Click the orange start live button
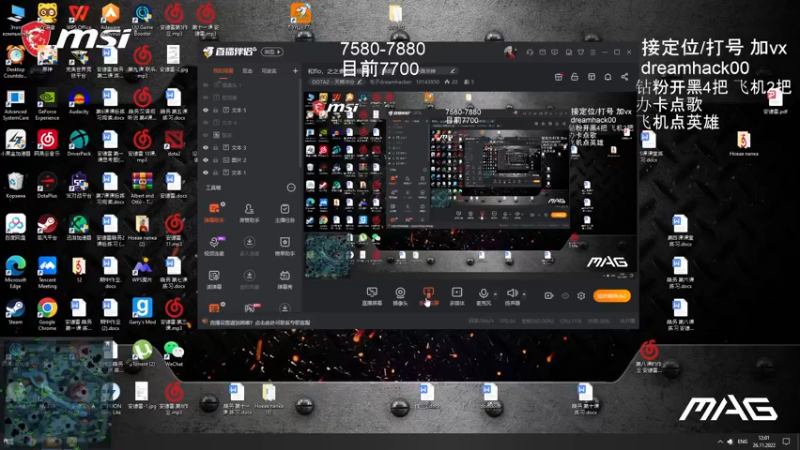 [612, 296]
